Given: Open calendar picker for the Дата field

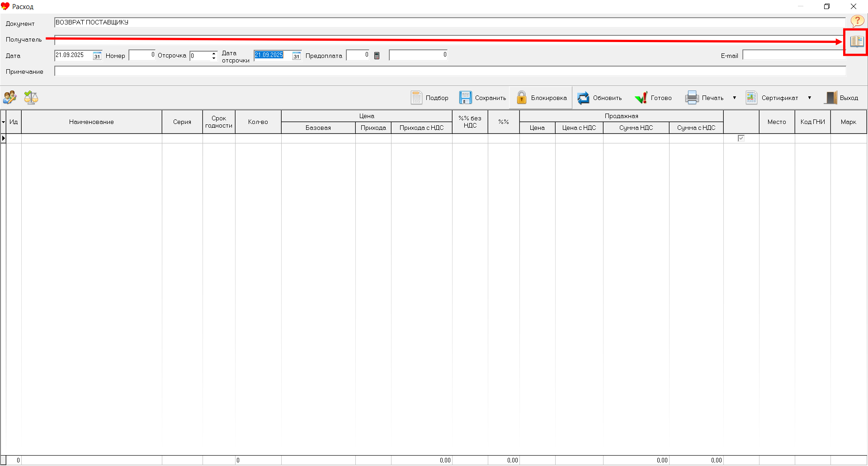Looking at the screenshot, I should click(97, 56).
